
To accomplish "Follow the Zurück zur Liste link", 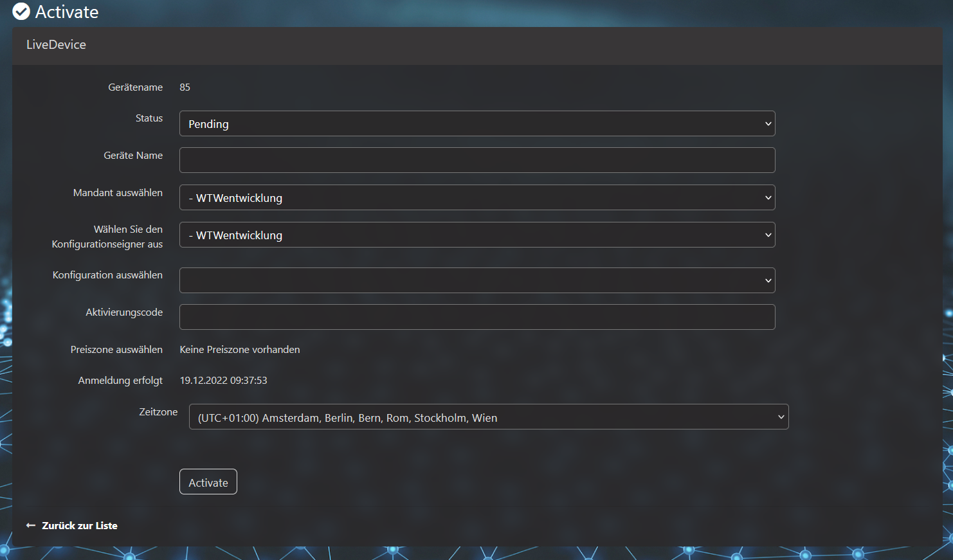I will coord(80,525).
